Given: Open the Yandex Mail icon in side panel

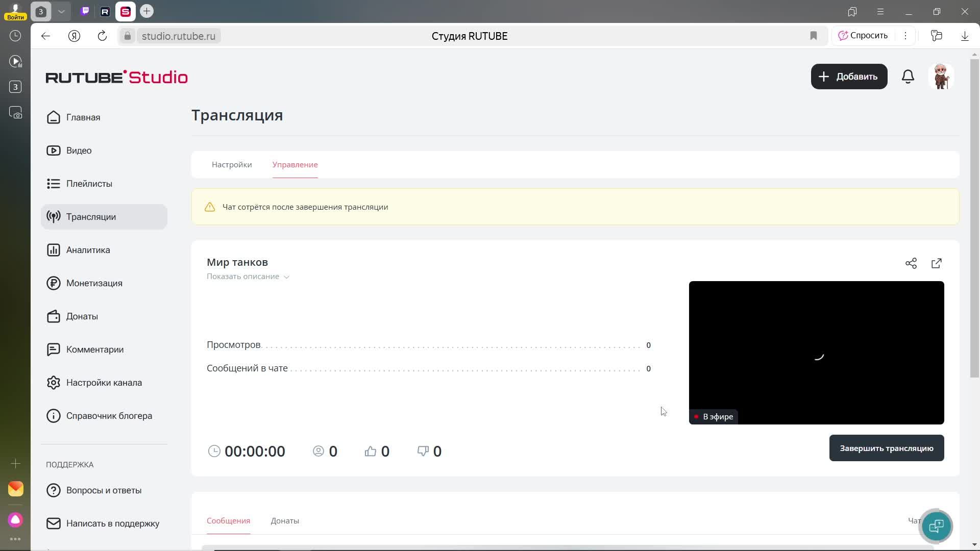Looking at the screenshot, I should (x=15, y=489).
